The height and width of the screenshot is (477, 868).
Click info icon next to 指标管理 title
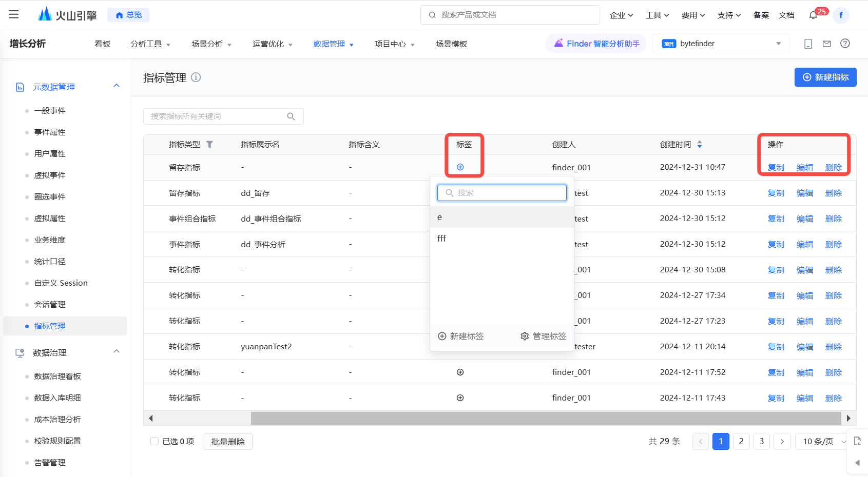tap(196, 77)
